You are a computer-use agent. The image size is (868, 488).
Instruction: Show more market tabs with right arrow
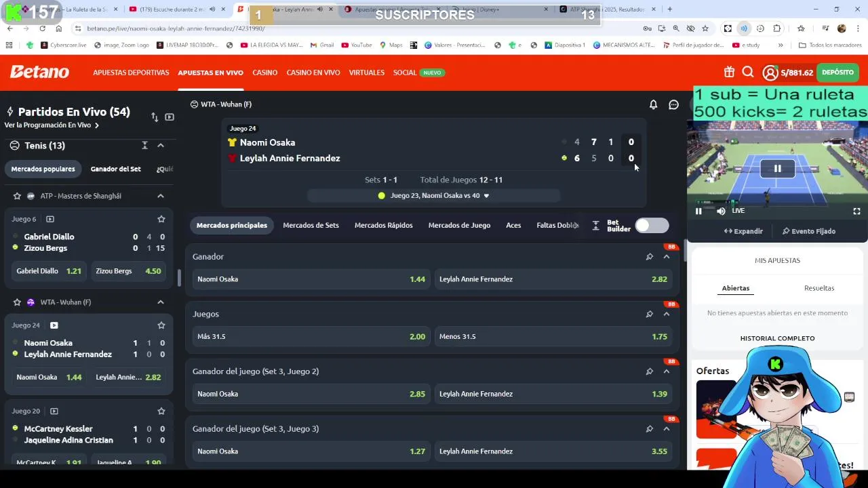(576, 226)
